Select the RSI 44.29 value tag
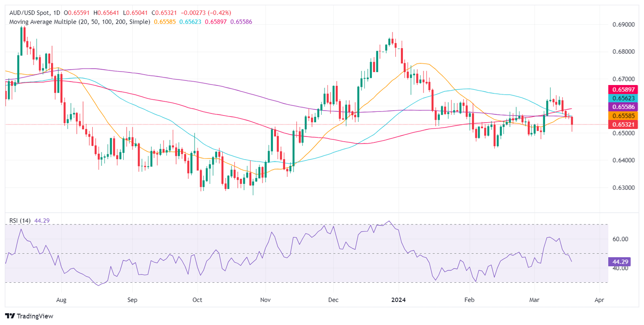 (x=619, y=262)
